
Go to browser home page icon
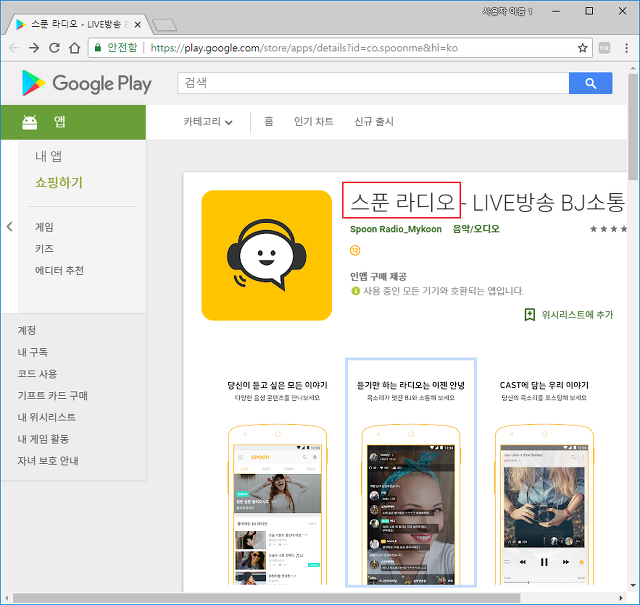coord(74,48)
